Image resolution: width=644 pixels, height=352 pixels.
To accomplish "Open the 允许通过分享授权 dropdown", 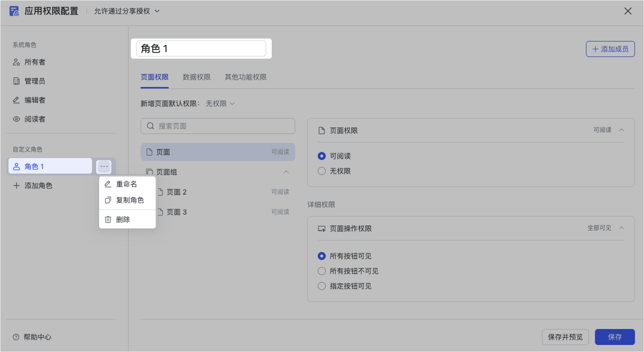I will point(127,11).
